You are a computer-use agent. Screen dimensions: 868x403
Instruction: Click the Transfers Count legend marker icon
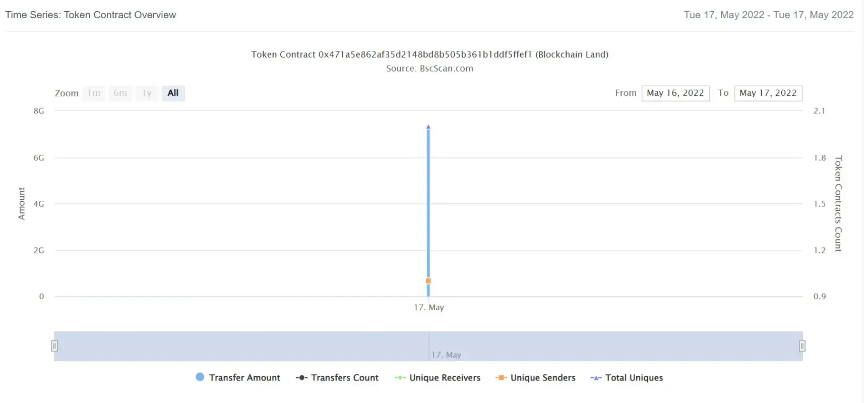click(301, 378)
